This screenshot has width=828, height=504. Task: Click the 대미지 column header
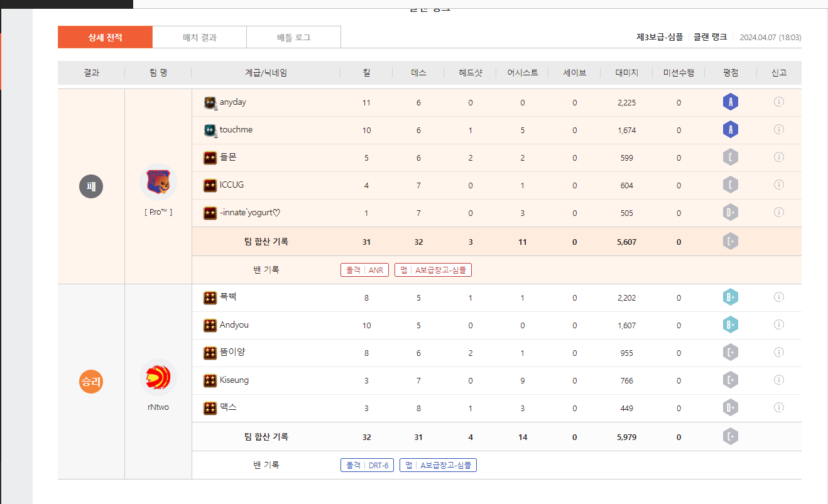click(626, 73)
